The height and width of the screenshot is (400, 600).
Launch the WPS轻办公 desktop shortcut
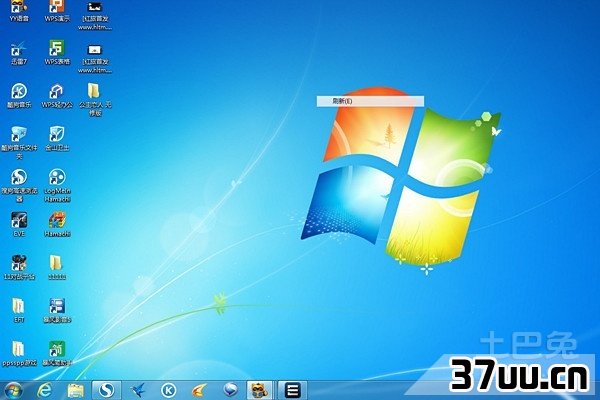pos(57,96)
